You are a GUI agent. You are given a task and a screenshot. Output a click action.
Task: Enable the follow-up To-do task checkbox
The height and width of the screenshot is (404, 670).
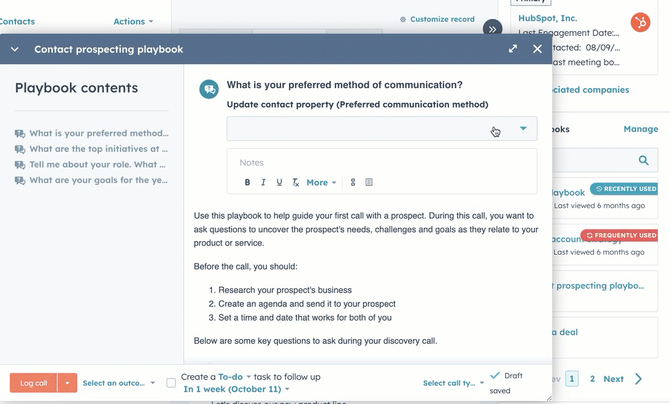(171, 382)
